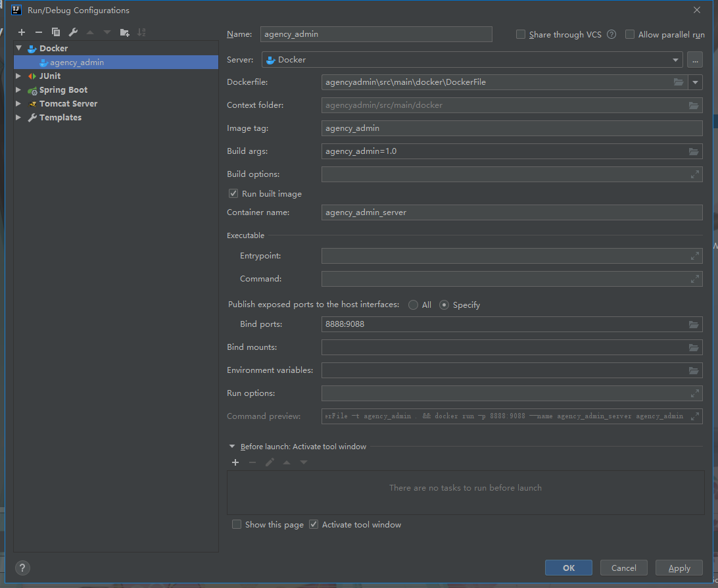Click the Help question mark button
Screen dimensions: 718x588
pyautogui.click(x=22, y=568)
